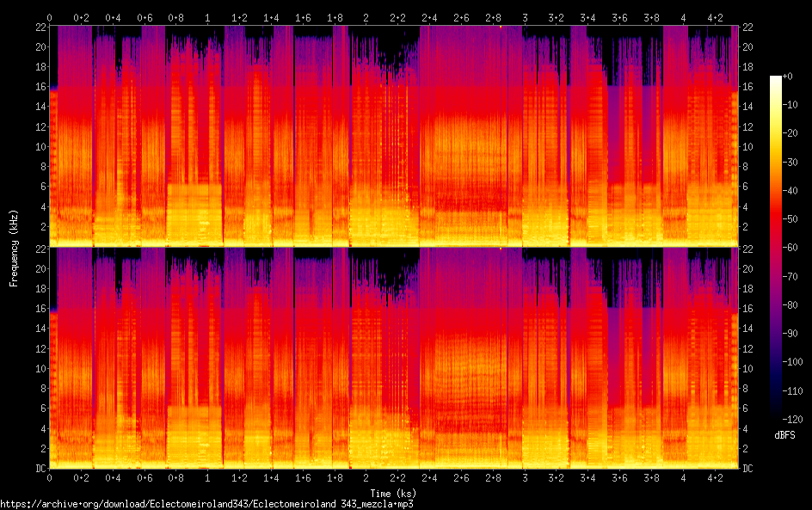This screenshot has width=812, height=510.
Task: Select the "-10" color scale value
Action: pyautogui.click(x=790, y=105)
